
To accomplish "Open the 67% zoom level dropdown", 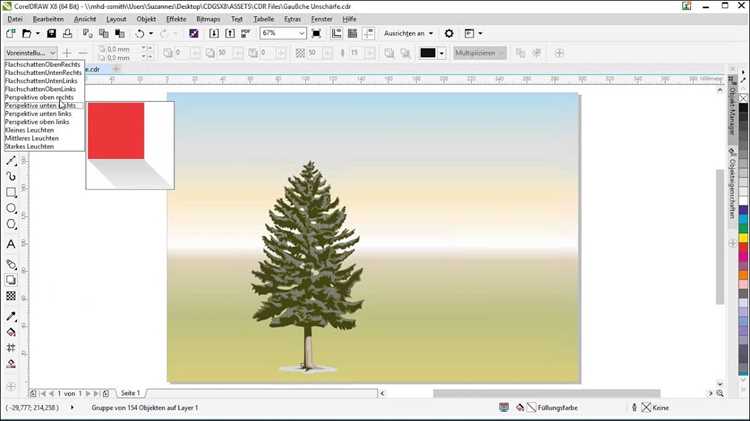I will click(x=302, y=33).
